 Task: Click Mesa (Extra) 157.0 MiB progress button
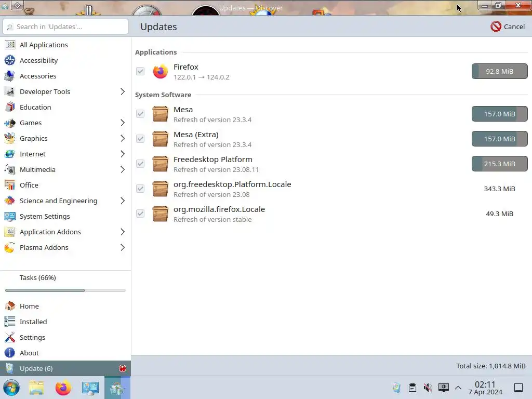[x=499, y=139]
